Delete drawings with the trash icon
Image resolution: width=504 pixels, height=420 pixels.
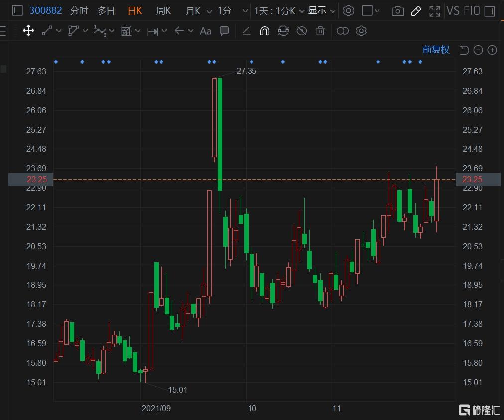pos(320,31)
